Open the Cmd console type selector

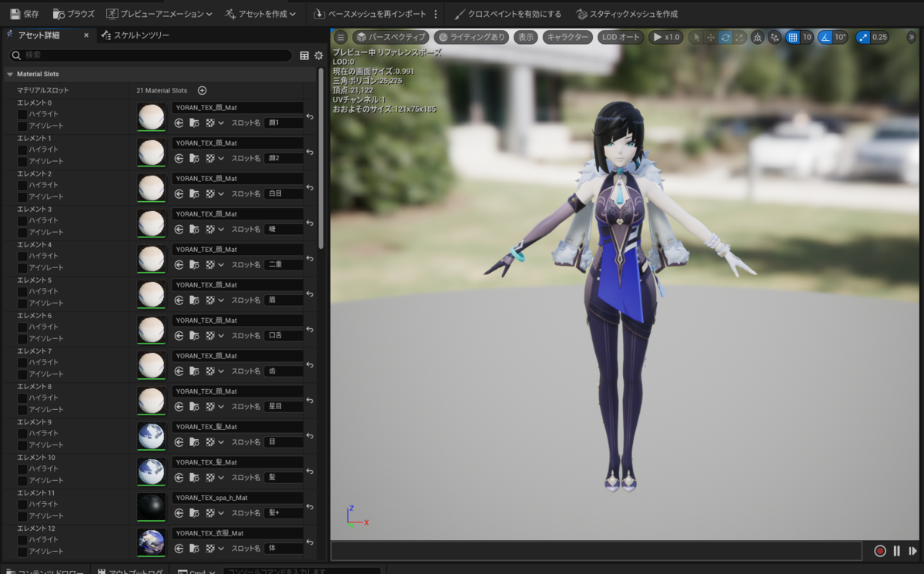tap(195, 572)
